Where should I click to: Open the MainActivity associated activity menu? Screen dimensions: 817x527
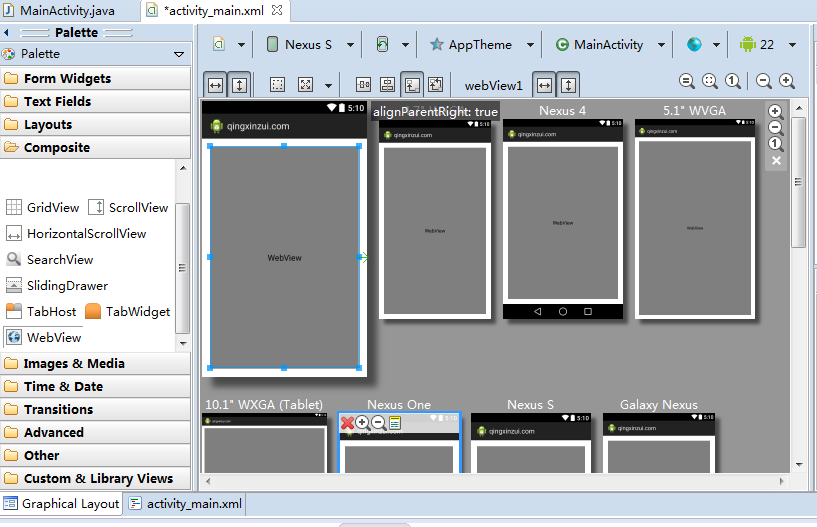pyautogui.click(x=610, y=45)
